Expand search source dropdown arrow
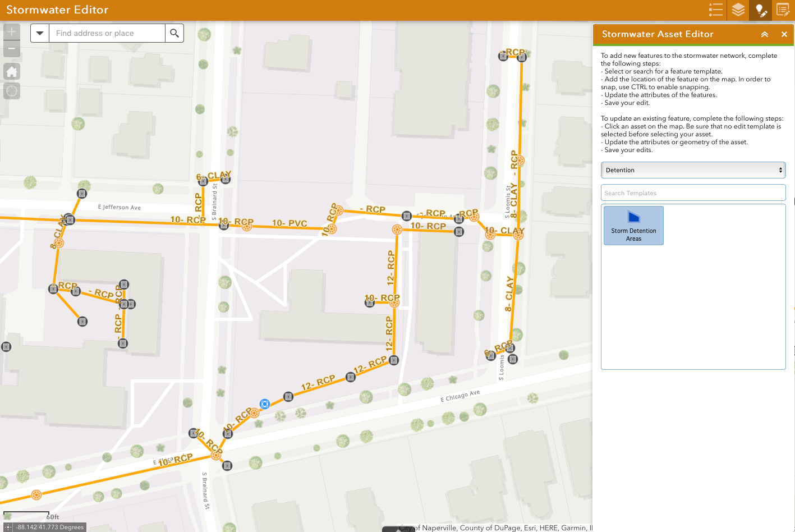Viewport: 795px width, 532px height. [40, 33]
